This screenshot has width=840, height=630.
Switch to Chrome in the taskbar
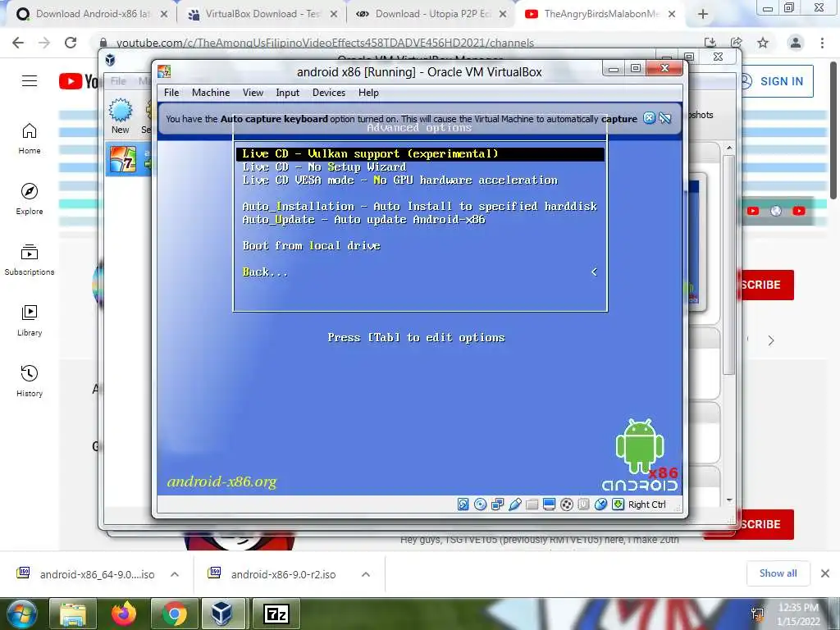pyautogui.click(x=175, y=614)
